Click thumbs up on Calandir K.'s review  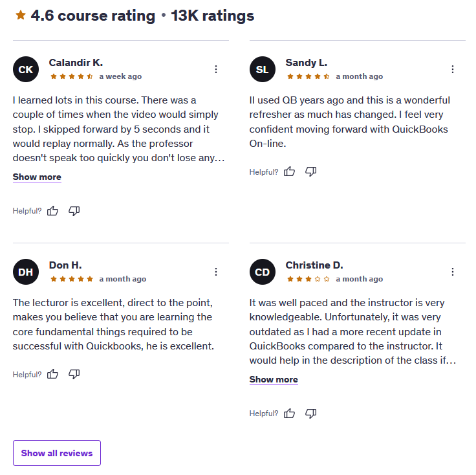(x=52, y=211)
